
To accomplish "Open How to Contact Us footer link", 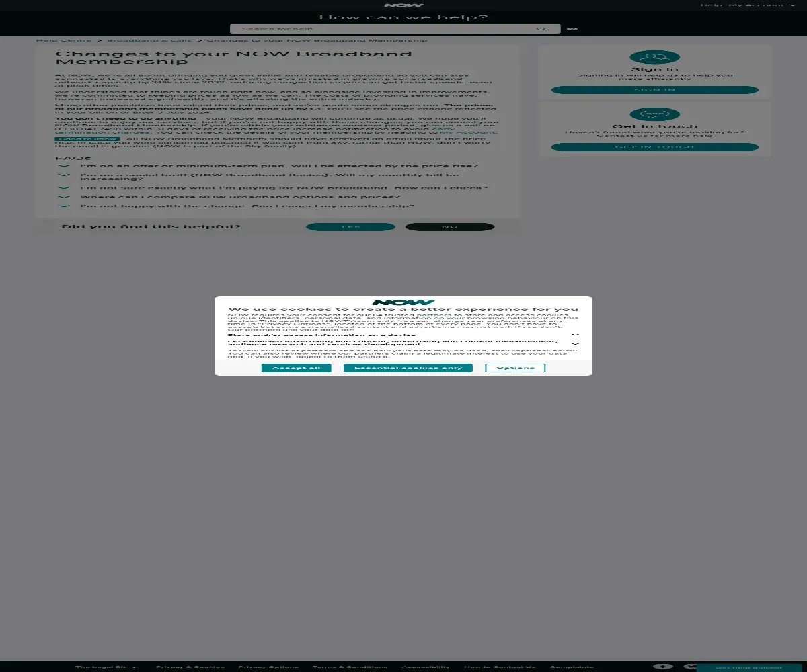I will point(500,667).
